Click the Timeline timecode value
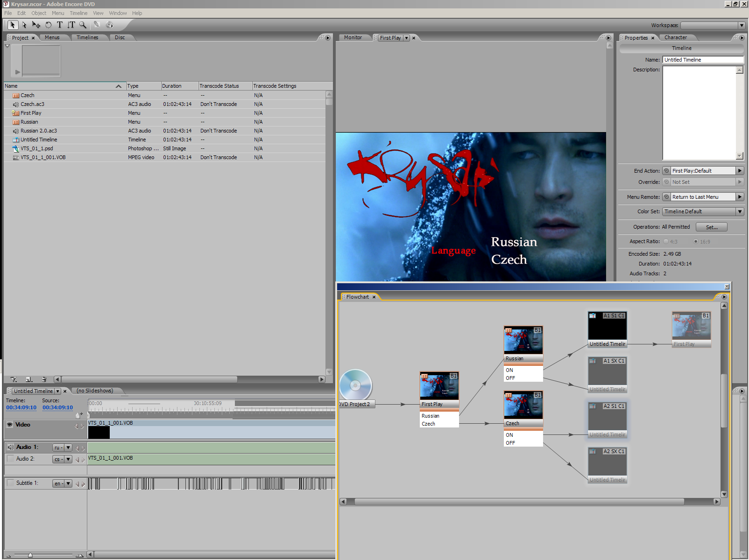 click(21, 407)
